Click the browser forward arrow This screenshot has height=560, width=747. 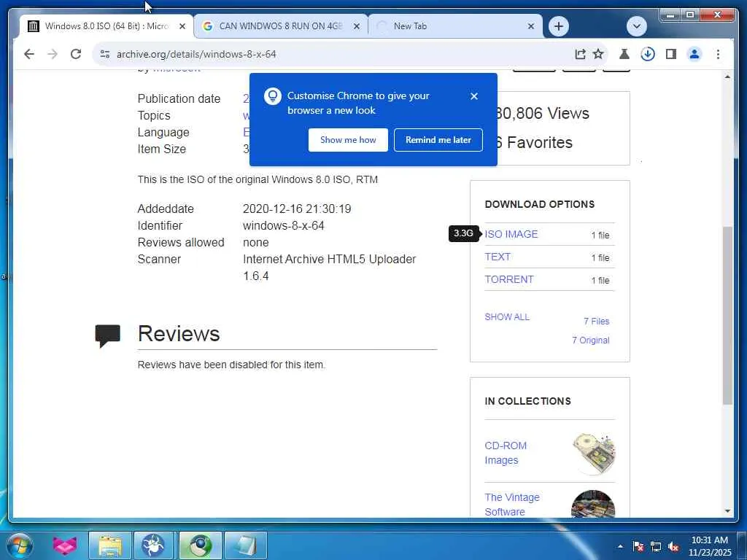coord(53,54)
